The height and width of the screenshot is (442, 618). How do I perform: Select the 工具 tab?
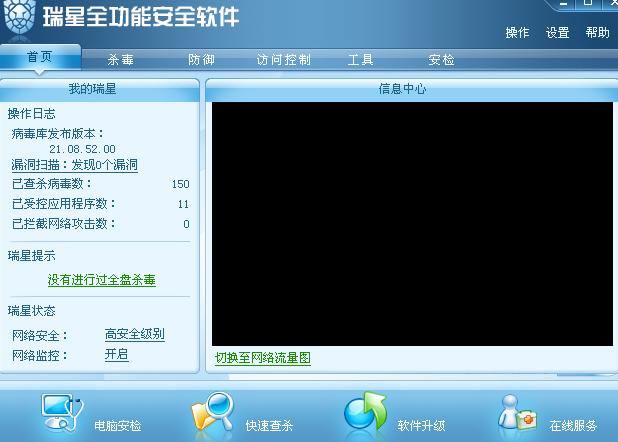coord(361,60)
